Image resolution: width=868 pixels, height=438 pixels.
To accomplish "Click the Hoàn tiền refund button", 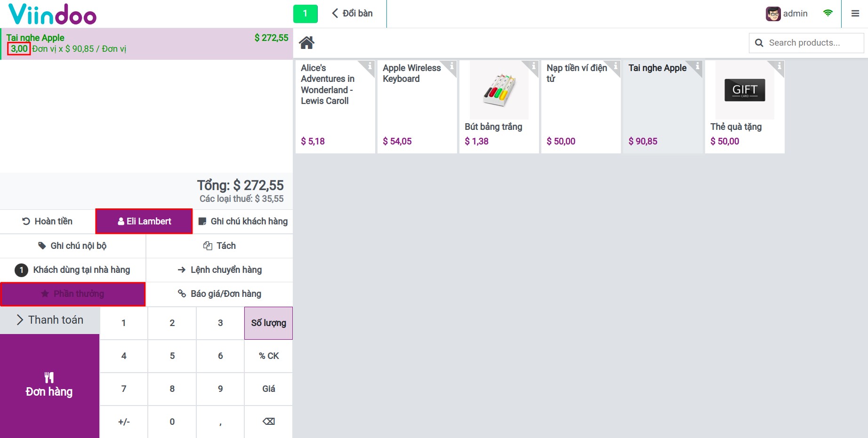I will tap(48, 222).
